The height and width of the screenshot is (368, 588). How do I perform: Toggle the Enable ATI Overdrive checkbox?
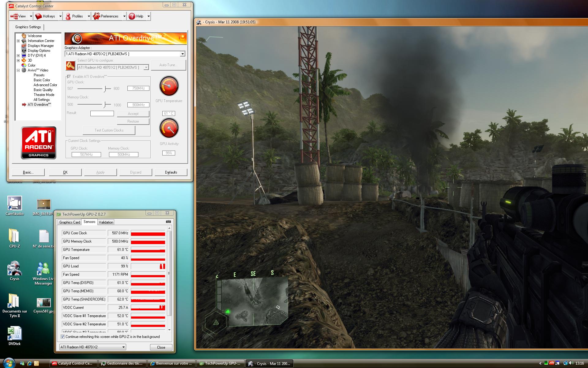(69, 77)
